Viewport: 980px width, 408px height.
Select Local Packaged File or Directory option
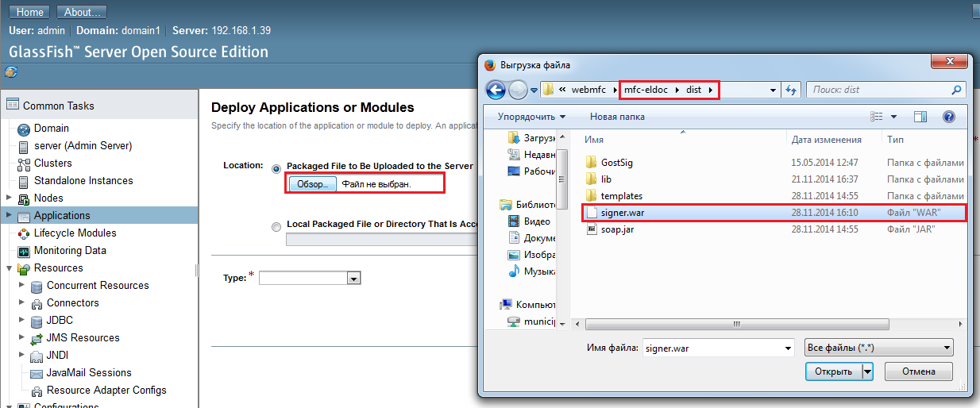276,226
